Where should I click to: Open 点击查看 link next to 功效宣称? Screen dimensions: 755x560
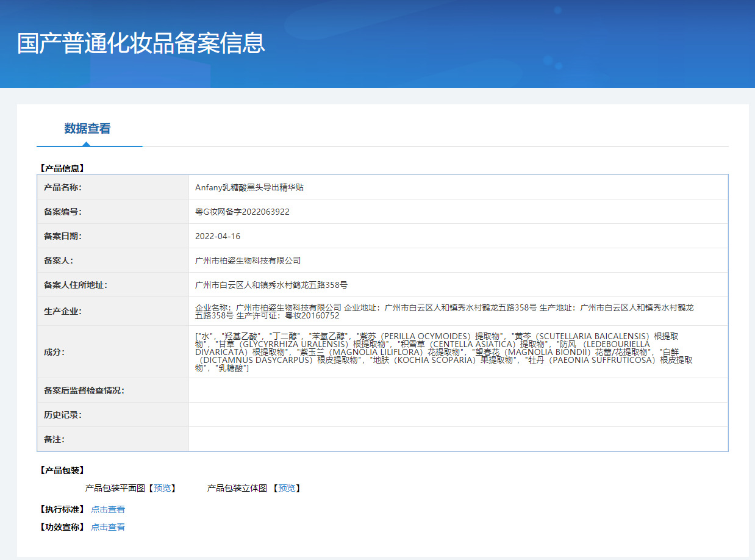tap(108, 527)
